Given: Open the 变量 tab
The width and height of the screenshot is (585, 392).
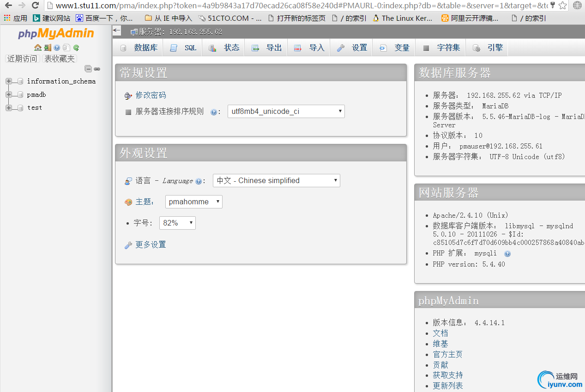Looking at the screenshot, I should (x=394, y=48).
